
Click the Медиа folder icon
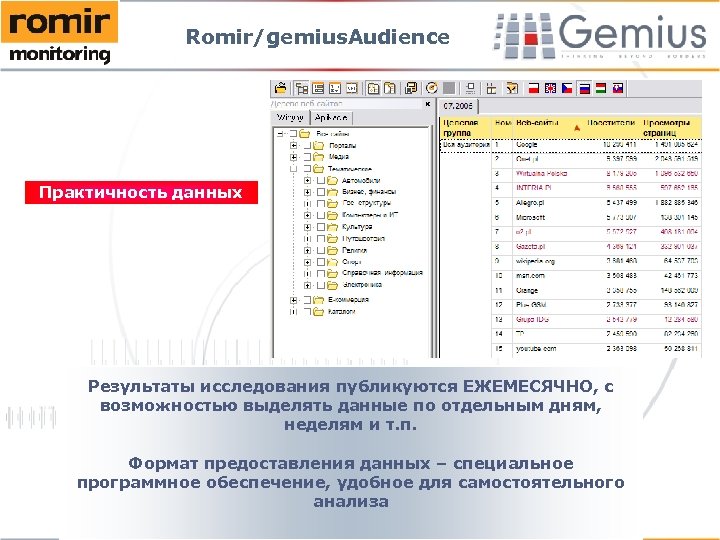click(x=319, y=157)
